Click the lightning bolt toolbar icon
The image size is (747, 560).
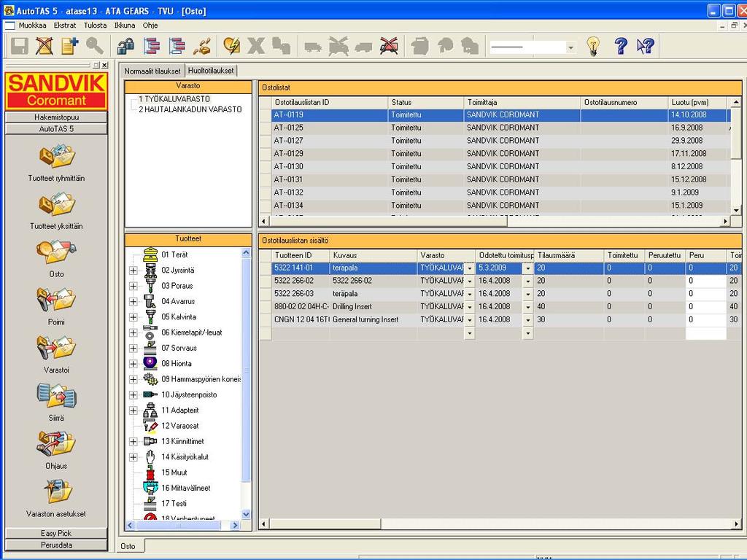pos(231,46)
